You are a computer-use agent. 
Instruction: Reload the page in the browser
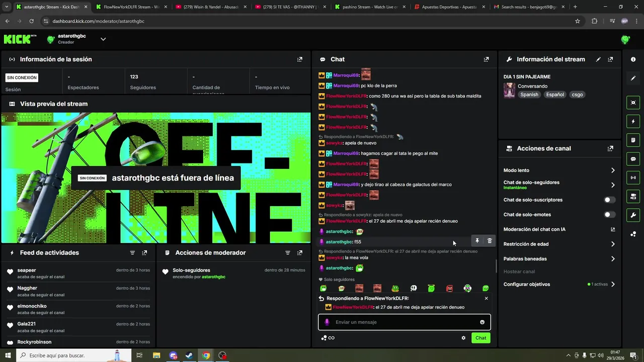(x=31, y=21)
